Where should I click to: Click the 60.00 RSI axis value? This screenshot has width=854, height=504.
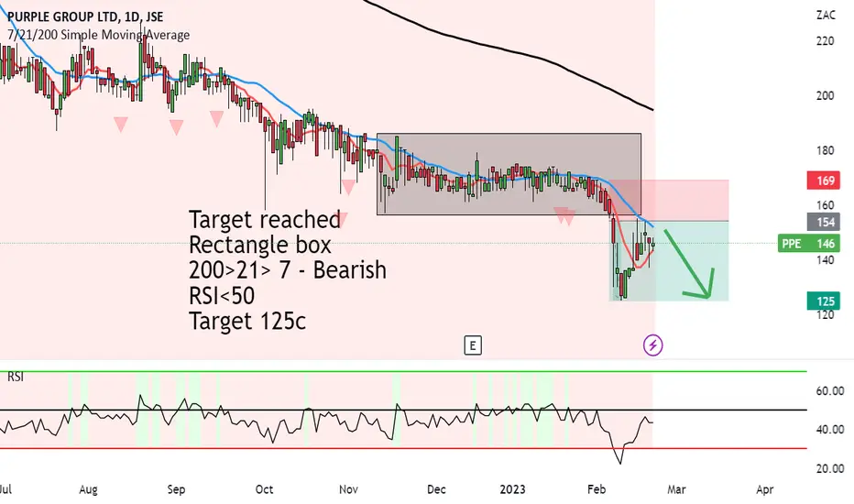(830, 390)
